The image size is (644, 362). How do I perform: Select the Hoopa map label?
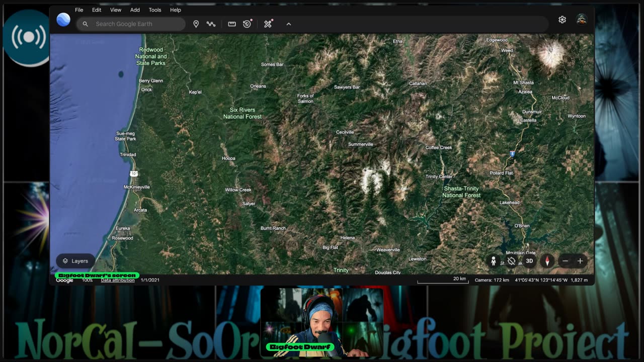tap(228, 158)
